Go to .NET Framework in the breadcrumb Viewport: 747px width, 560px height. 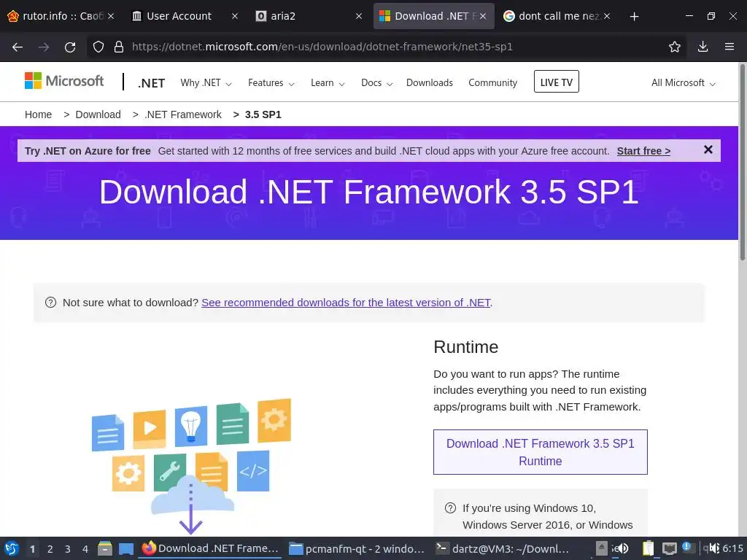183,114
